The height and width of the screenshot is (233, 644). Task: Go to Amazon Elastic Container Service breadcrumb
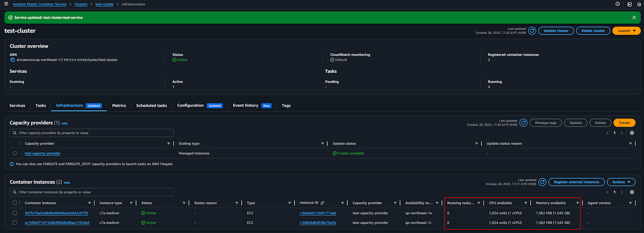click(x=40, y=4)
